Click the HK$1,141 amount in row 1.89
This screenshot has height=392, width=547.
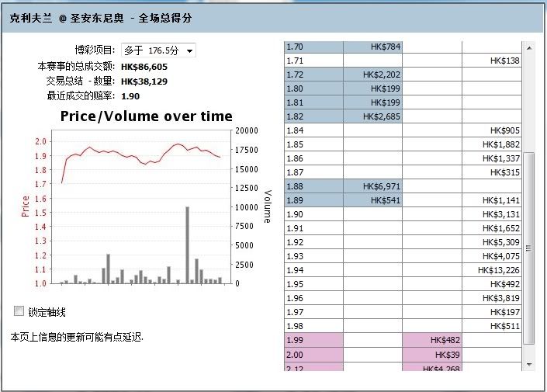click(x=492, y=200)
